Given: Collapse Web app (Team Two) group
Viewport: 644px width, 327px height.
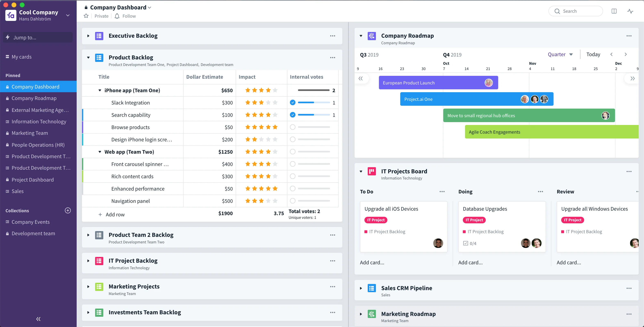Looking at the screenshot, I should tap(100, 152).
